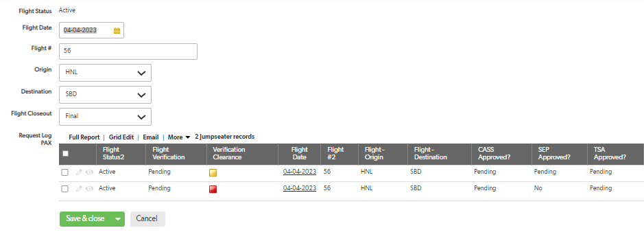This screenshot has width=644, height=250.
Task: Open the Flight Date calendar picker icon
Action: [117, 30]
